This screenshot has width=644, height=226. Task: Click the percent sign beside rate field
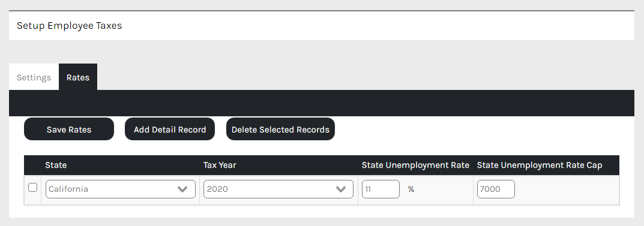coord(411,189)
